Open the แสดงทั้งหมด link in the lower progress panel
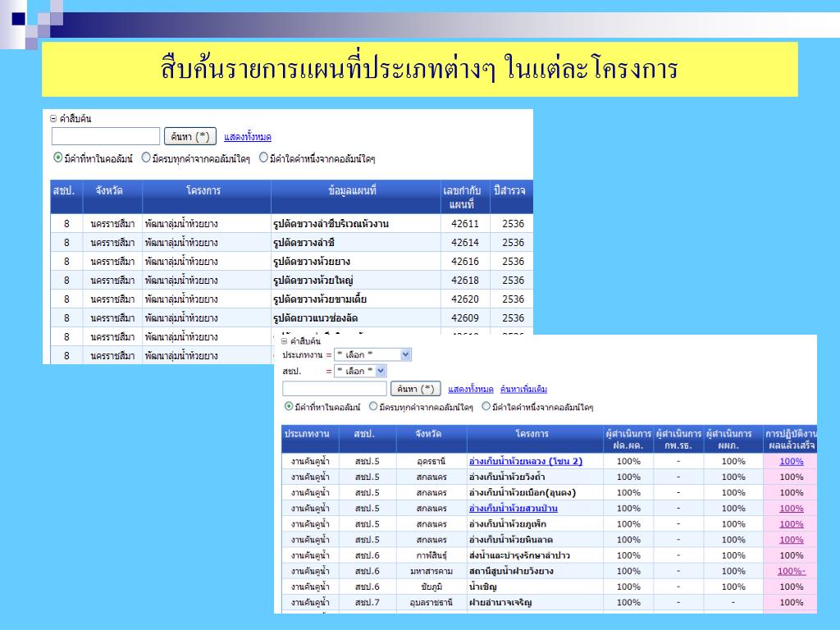This screenshot has width=840, height=630. [470, 390]
